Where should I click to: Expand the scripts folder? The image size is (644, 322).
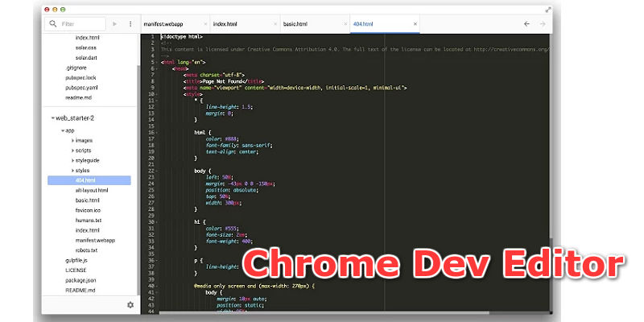[x=72, y=151]
